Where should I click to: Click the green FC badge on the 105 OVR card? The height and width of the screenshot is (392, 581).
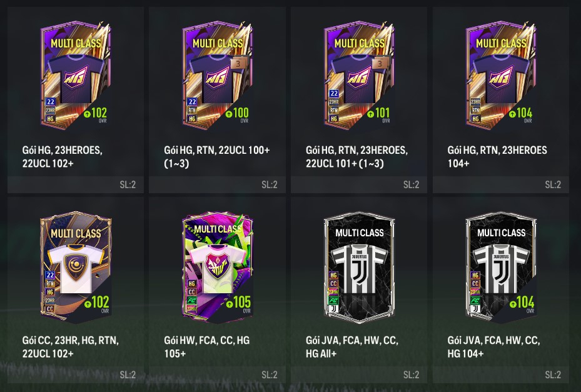point(191,300)
